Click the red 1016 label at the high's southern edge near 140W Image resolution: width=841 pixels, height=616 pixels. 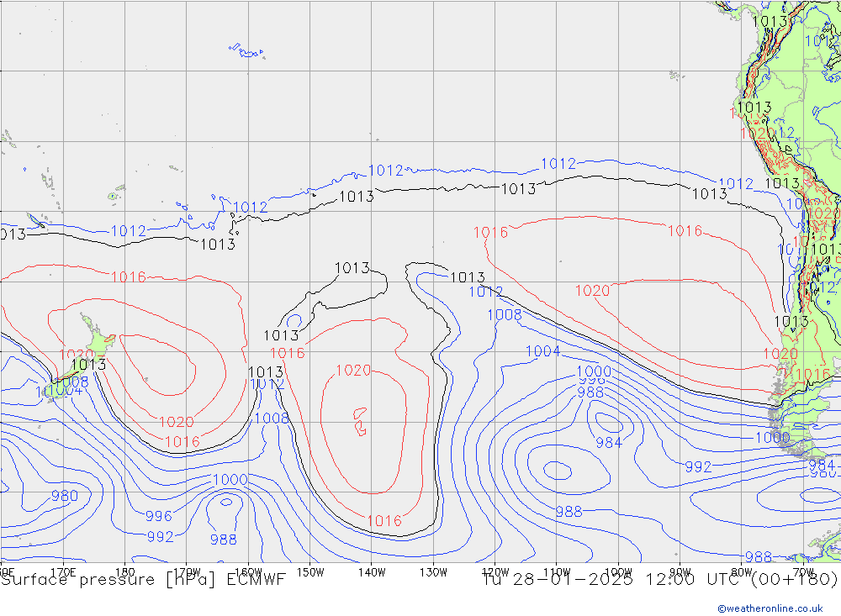[x=384, y=520]
